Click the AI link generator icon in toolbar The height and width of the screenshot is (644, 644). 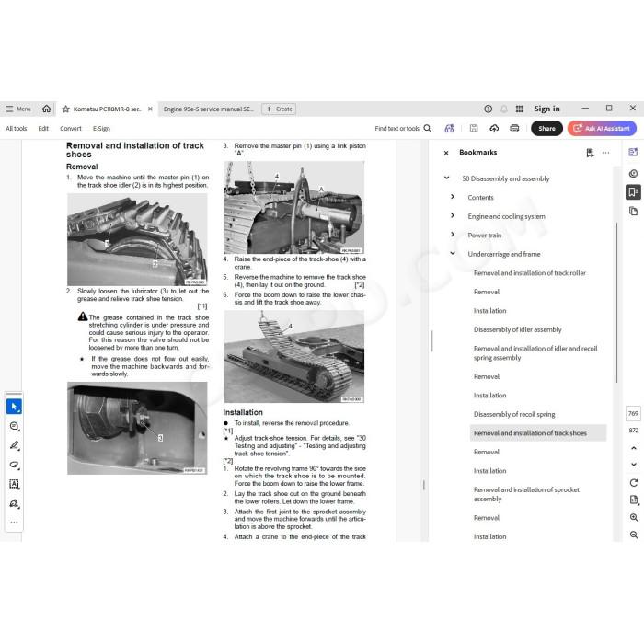tap(449, 129)
